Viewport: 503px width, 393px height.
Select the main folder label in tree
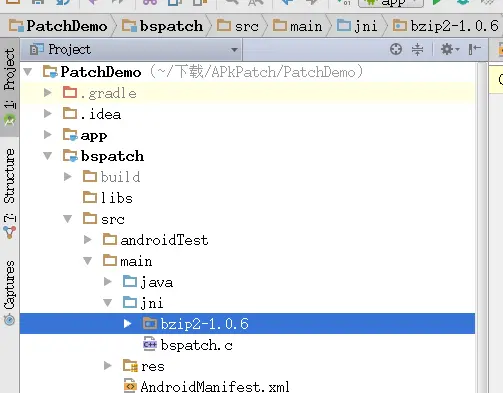point(136,261)
